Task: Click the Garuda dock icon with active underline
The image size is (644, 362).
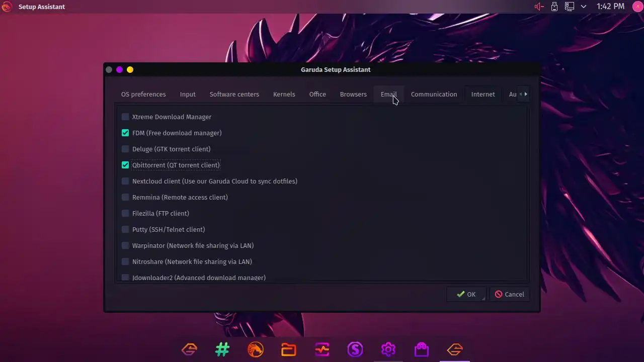Action: click(455, 349)
